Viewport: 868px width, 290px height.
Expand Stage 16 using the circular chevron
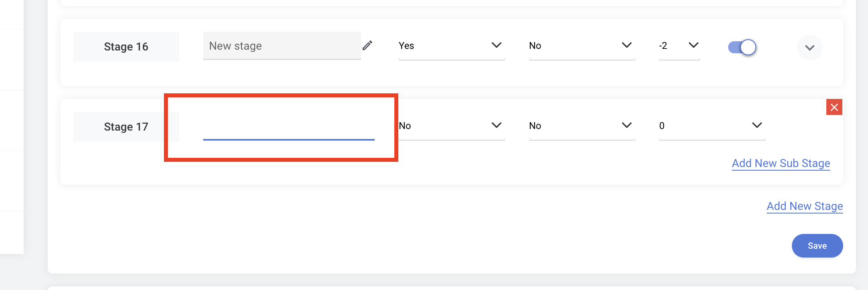[x=810, y=48]
